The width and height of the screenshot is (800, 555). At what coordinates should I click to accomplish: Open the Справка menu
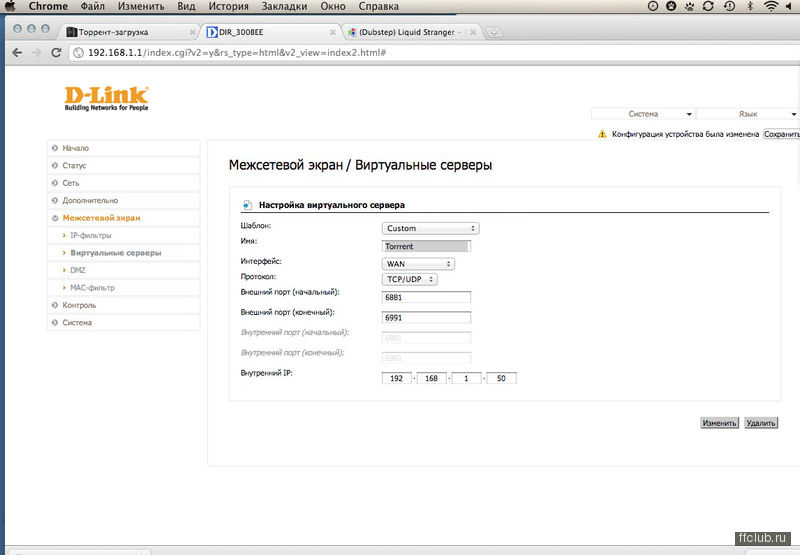tap(379, 6)
